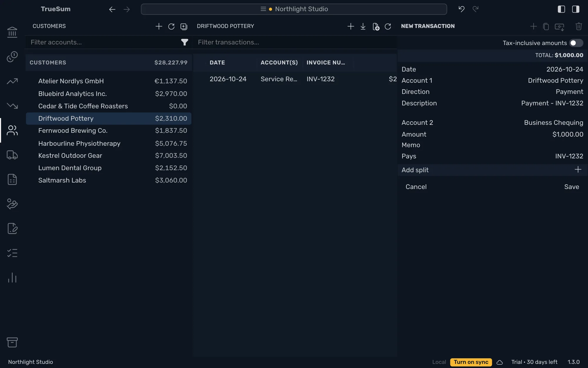Add new Driftwood Pottery transaction

coord(350,26)
